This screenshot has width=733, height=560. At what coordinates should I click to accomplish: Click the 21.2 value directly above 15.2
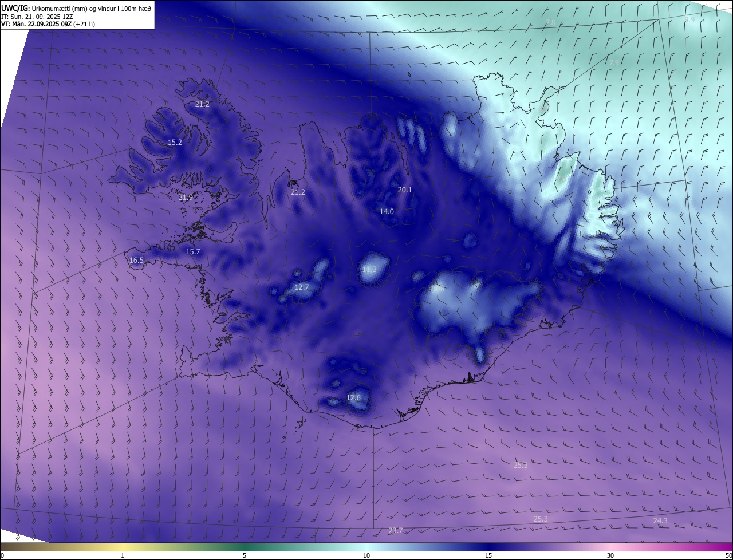202,104
